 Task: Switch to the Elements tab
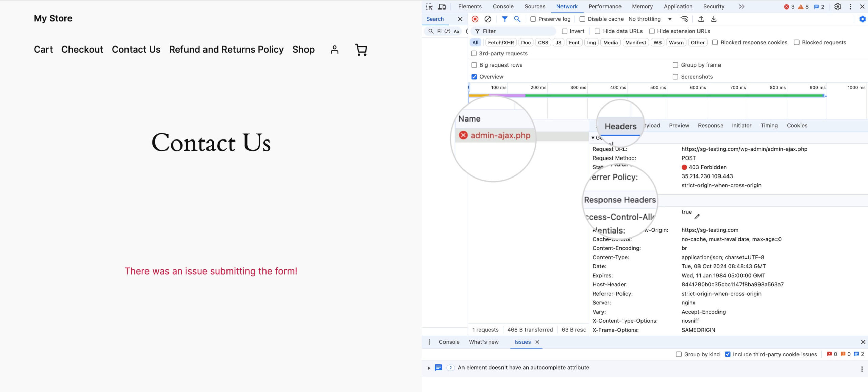(x=470, y=6)
